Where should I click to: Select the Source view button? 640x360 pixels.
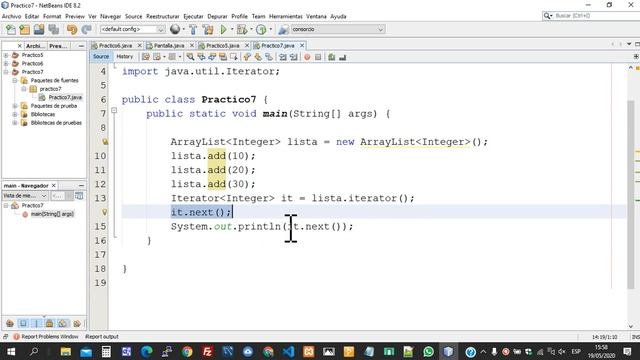[101, 57]
